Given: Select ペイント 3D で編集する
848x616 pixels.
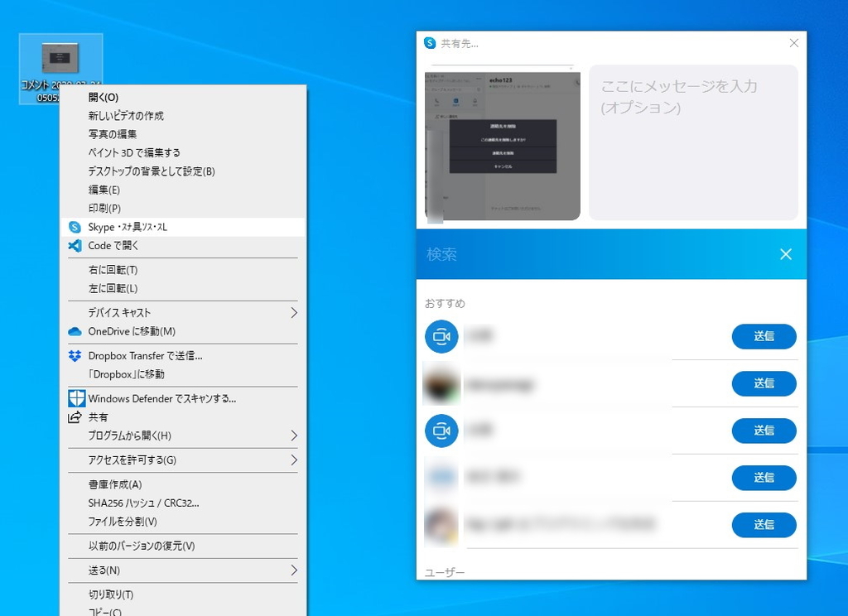Looking at the screenshot, I should coord(128,152).
